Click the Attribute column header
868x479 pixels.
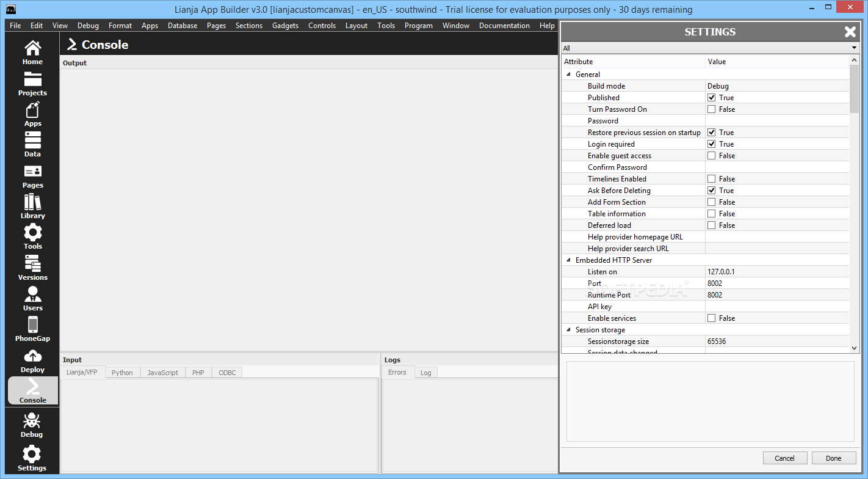[633, 62]
